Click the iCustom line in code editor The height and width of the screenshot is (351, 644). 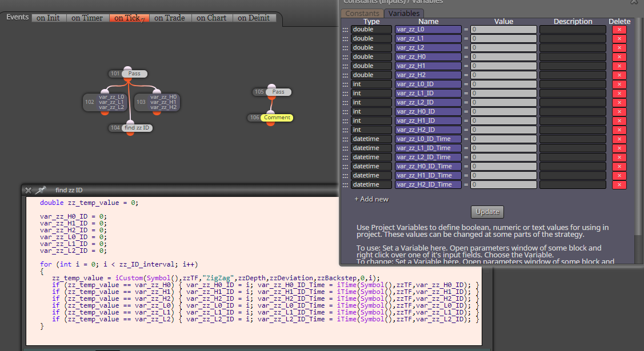tap(216, 278)
